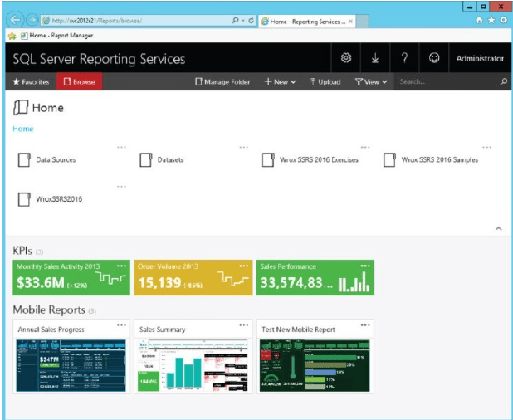This screenshot has width=513, height=420.
Task: Click the Administrator account name
Action: coord(480,59)
